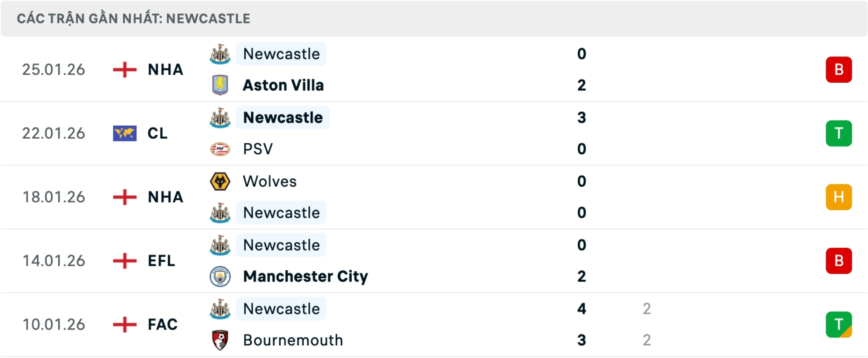Viewport: 868px width, 358px height.
Task: Click the 'Các trận gần nhất: Newcastle' header
Action: point(133,19)
